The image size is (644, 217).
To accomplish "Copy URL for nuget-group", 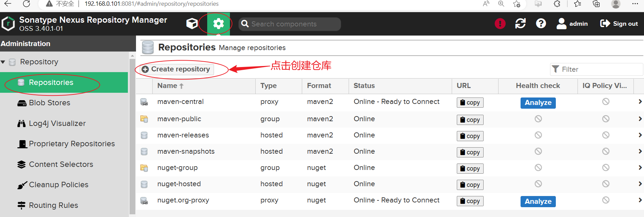I will coord(470,169).
